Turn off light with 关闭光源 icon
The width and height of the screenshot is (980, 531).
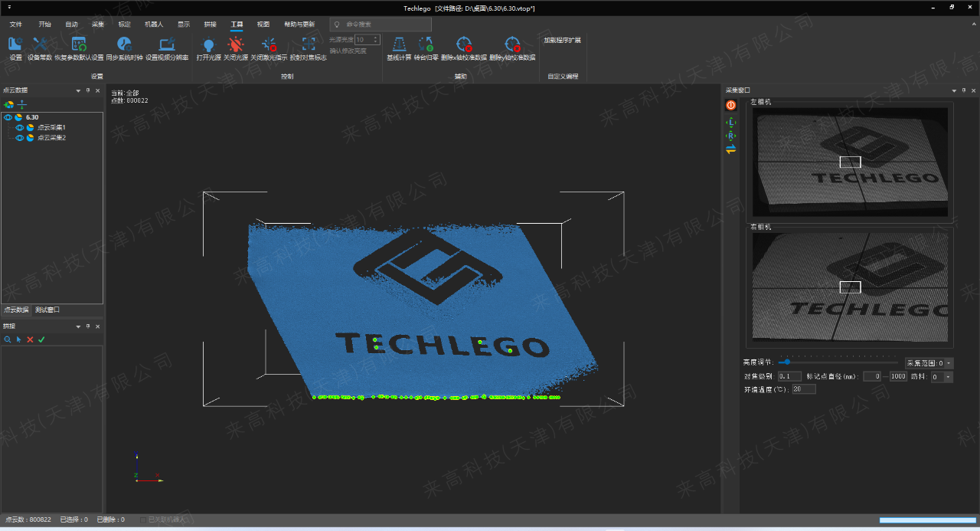pyautogui.click(x=235, y=45)
